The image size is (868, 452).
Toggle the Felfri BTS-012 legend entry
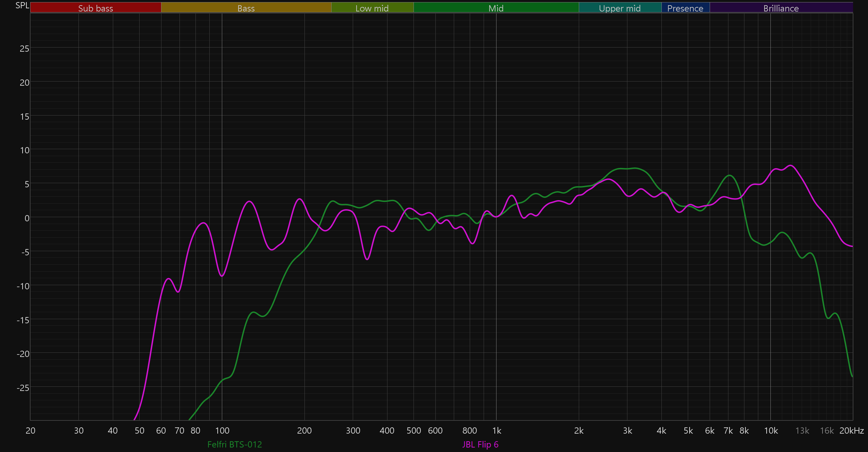click(x=234, y=444)
